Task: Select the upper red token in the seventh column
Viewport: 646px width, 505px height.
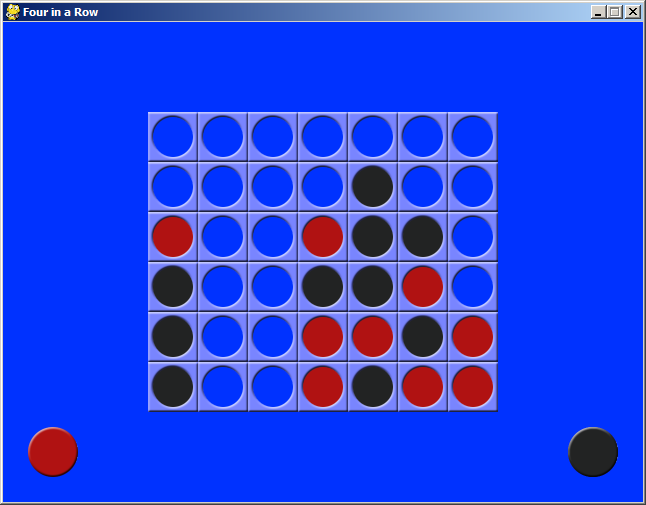Action: [x=473, y=337]
